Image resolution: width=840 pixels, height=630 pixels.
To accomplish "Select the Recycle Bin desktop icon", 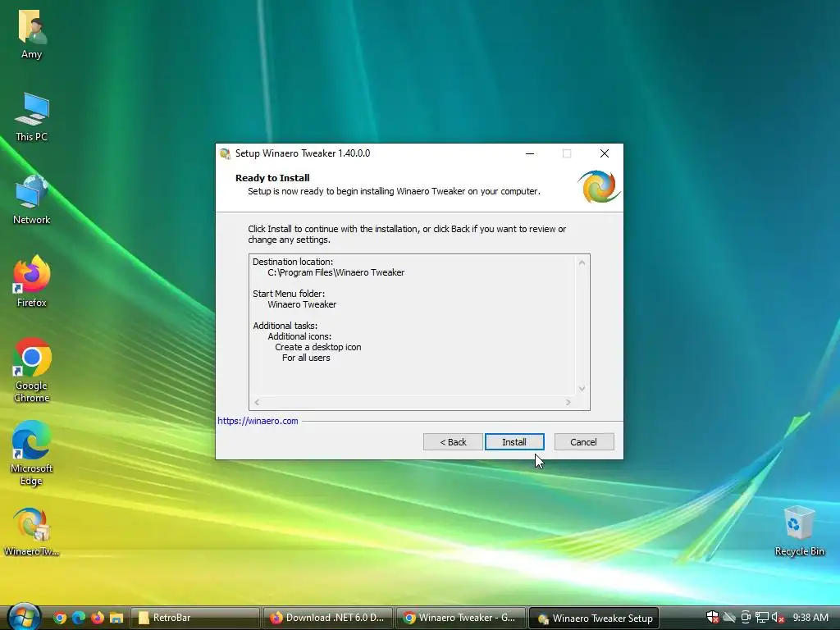I will pyautogui.click(x=799, y=532).
